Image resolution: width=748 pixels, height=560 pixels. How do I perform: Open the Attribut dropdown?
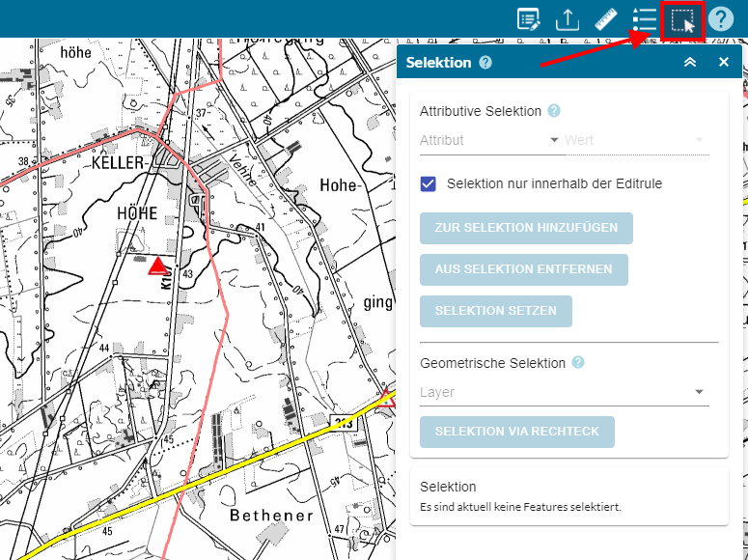coord(490,141)
